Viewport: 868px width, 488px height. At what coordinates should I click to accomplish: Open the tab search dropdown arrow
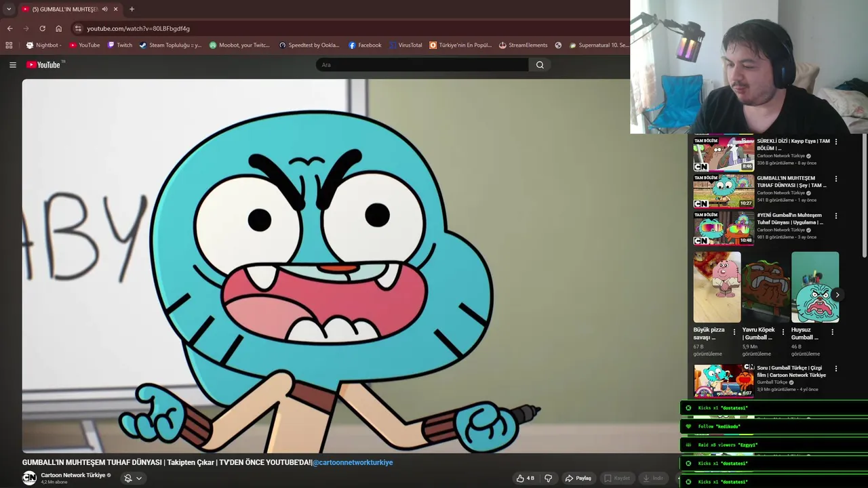(x=9, y=9)
